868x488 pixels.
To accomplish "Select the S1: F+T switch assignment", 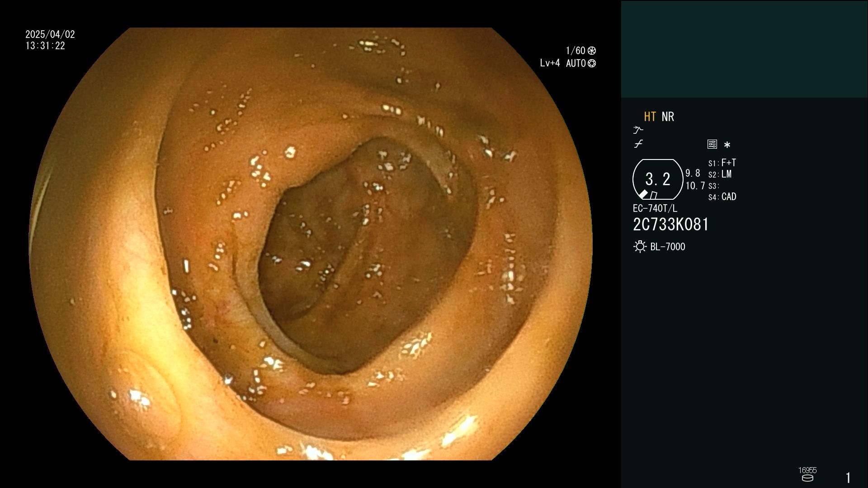I will point(722,163).
